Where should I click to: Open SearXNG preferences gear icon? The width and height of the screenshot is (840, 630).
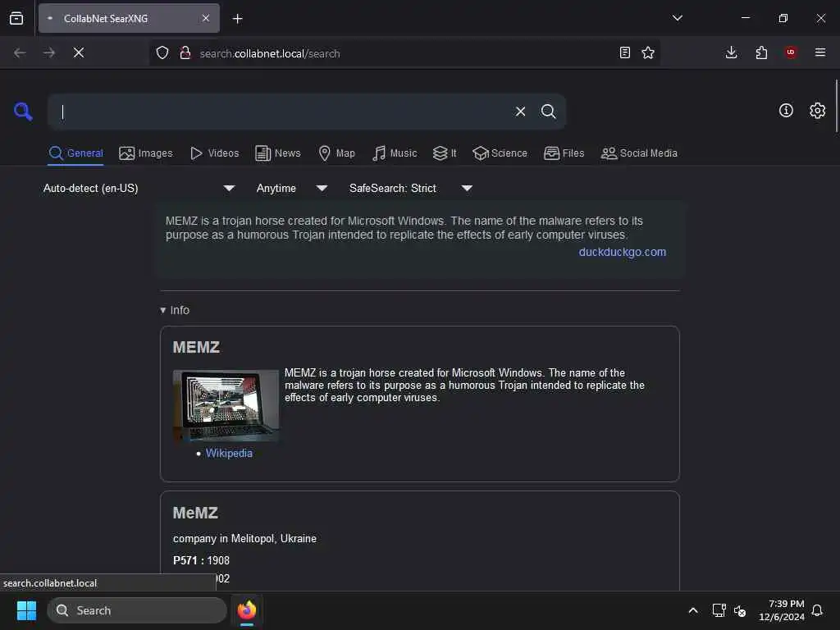click(817, 111)
